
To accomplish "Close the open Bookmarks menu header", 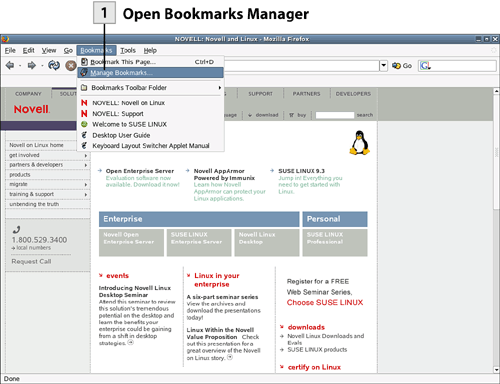I will (x=96, y=50).
